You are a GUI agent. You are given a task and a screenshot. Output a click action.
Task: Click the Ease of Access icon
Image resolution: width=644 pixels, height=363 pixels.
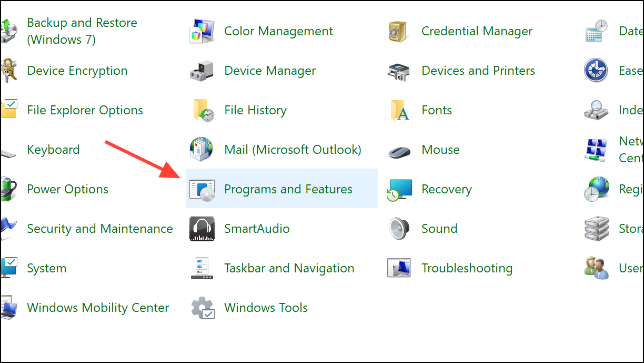click(596, 71)
